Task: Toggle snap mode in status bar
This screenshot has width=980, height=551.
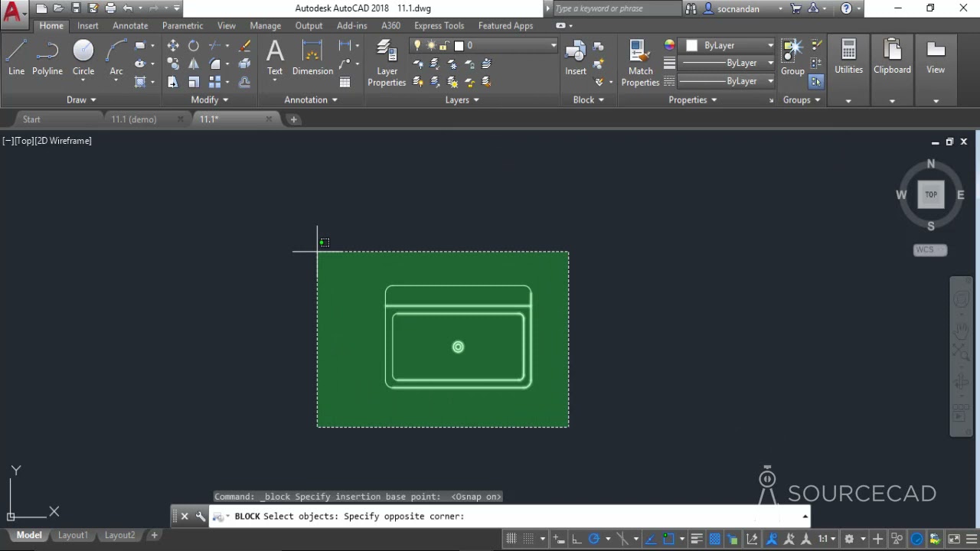Action: point(528,539)
